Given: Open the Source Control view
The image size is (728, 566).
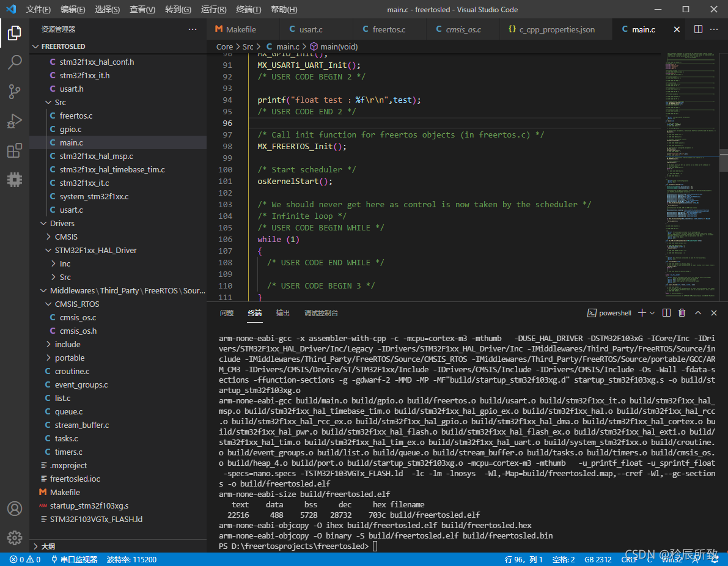Looking at the screenshot, I should (15, 92).
